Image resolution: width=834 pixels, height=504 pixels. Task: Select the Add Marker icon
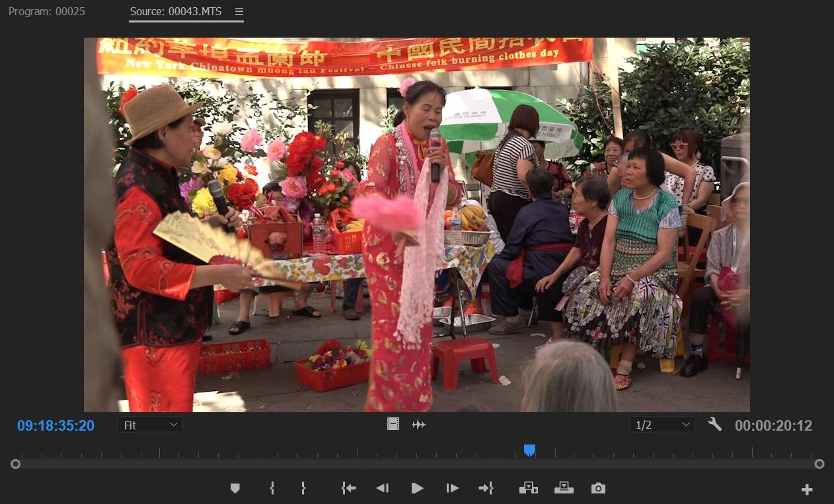pos(235,488)
